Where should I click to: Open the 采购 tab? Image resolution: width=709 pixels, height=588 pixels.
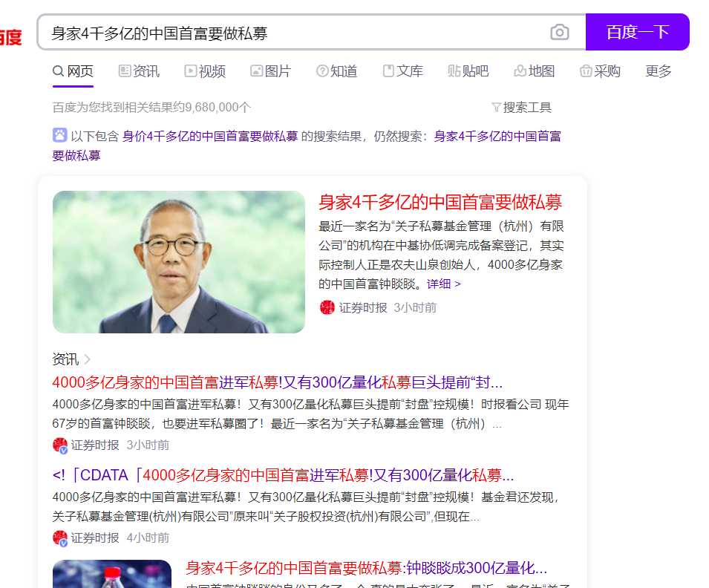coord(600,71)
